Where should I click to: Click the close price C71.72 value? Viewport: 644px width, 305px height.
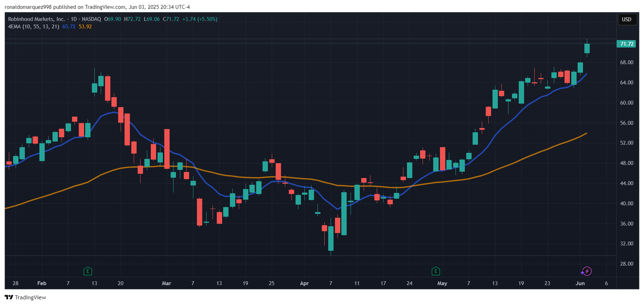click(x=171, y=19)
